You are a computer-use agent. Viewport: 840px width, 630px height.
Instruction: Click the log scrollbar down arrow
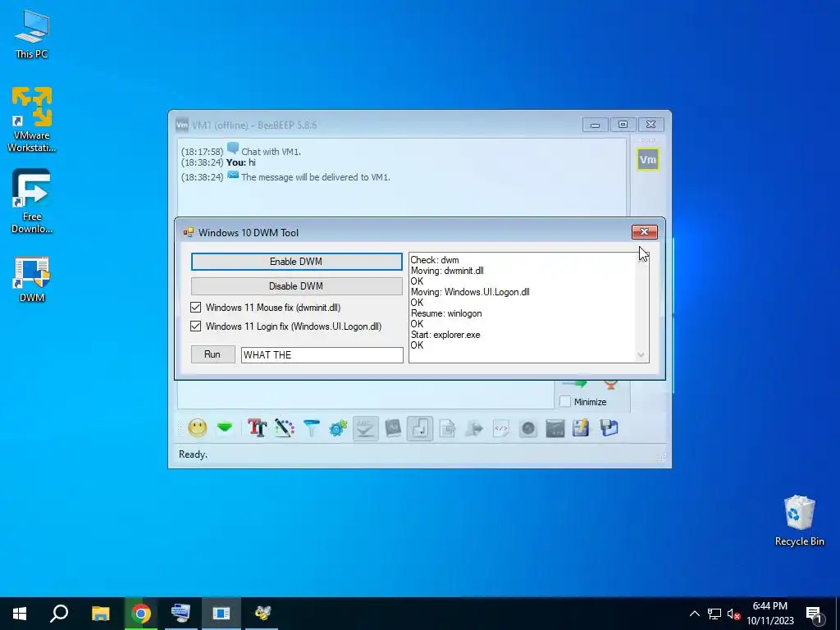point(641,355)
